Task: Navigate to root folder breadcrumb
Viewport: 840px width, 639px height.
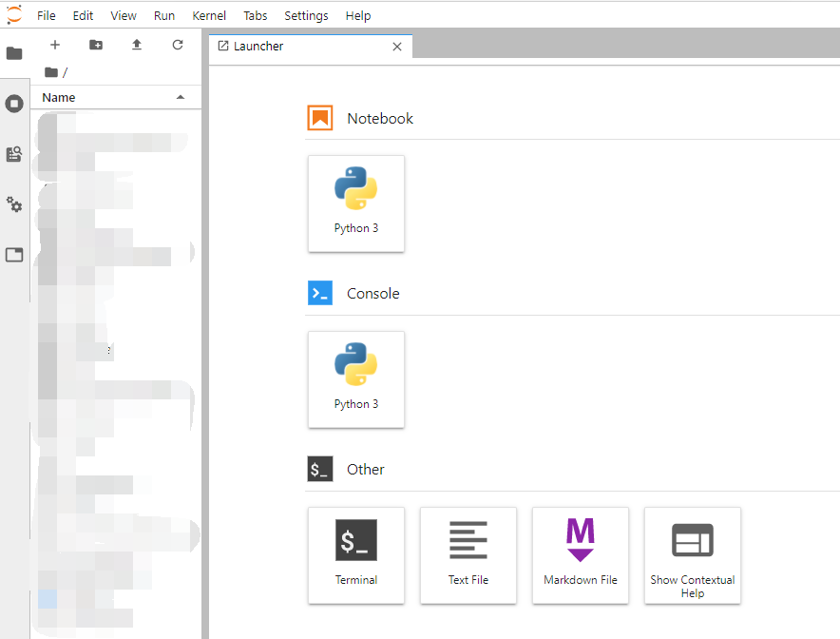Action: (52, 72)
